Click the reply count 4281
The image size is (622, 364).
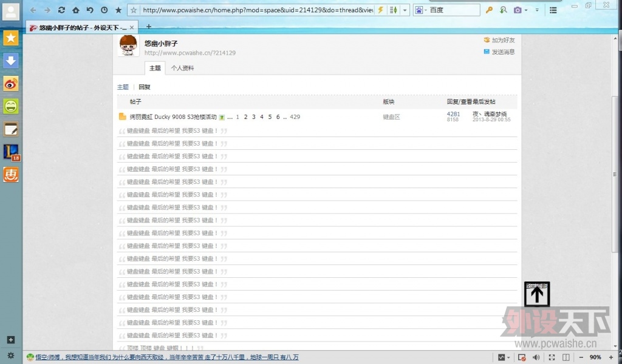[453, 114]
